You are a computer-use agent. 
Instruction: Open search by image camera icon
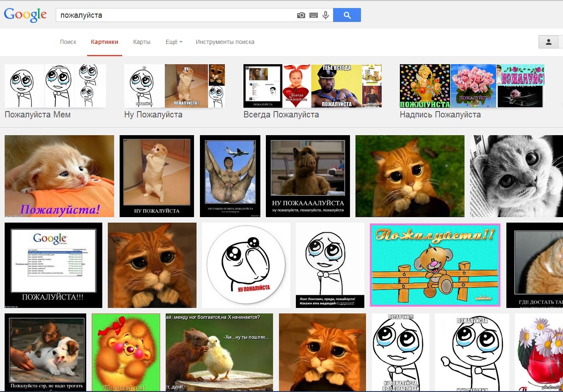pyautogui.click(x=301, y=15)
